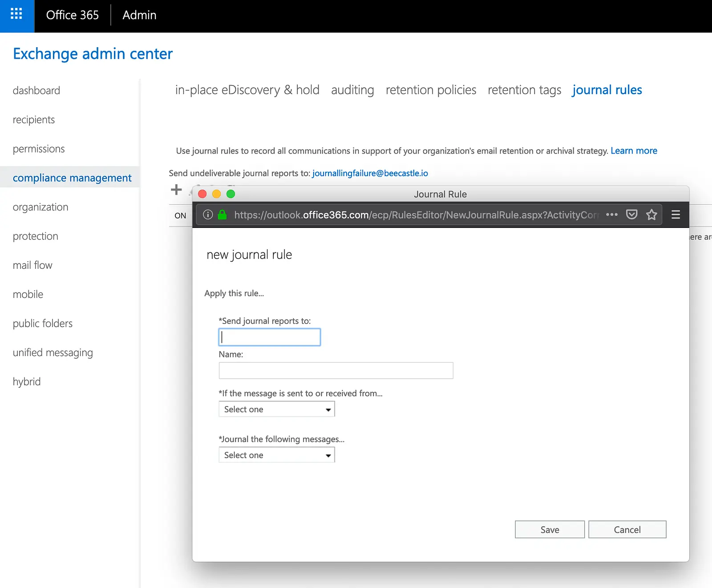Minimize the Journal Rule window
The height and width of the screenshot is (588, 712).
coord(217,194)
